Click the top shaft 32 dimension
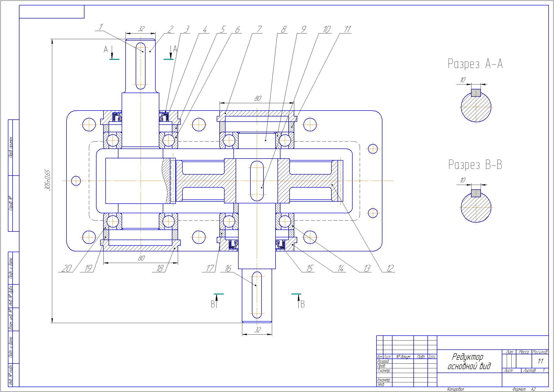The image size is (554, 392). [141, 29]
